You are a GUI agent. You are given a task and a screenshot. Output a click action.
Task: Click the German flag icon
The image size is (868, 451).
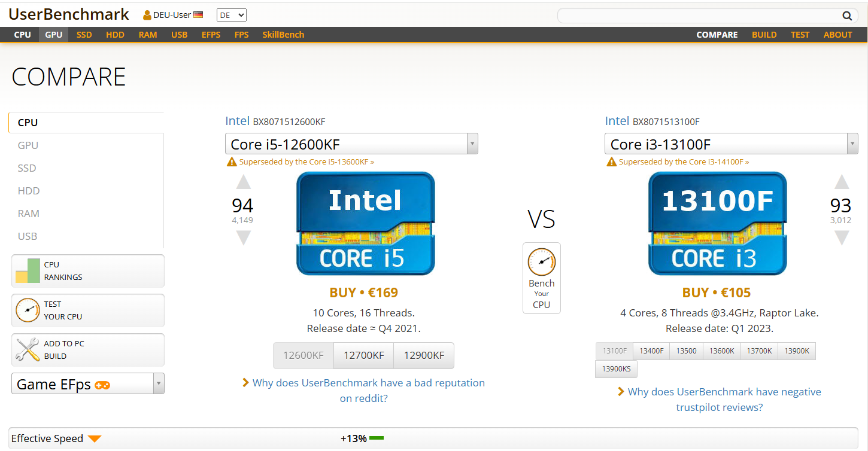coord(198,15)
